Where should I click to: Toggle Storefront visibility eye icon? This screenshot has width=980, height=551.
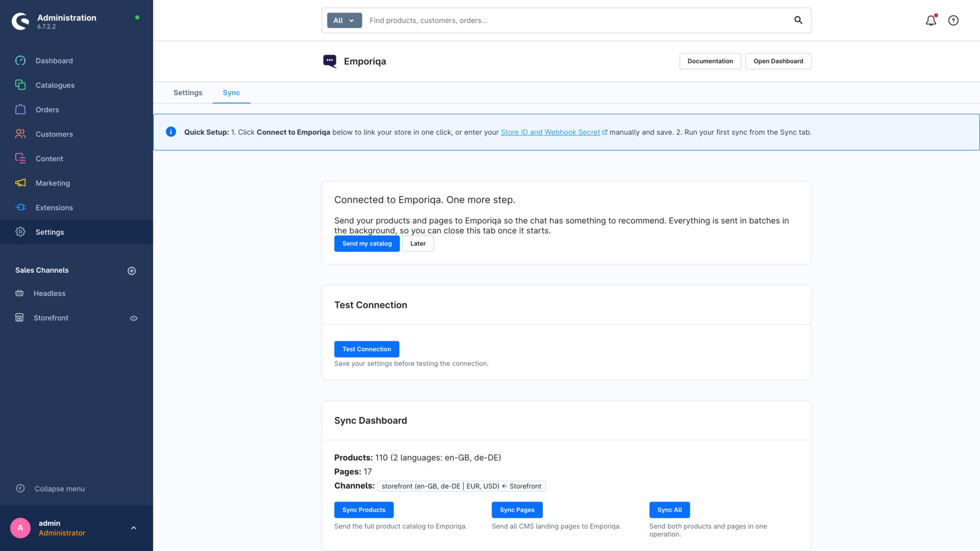[x=134, y=318]
